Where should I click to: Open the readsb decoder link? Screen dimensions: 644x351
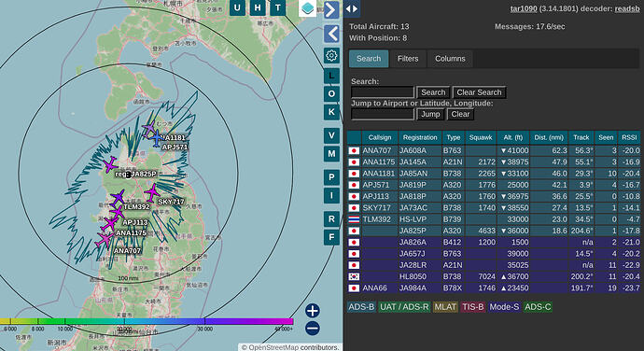tap(627, 8)
